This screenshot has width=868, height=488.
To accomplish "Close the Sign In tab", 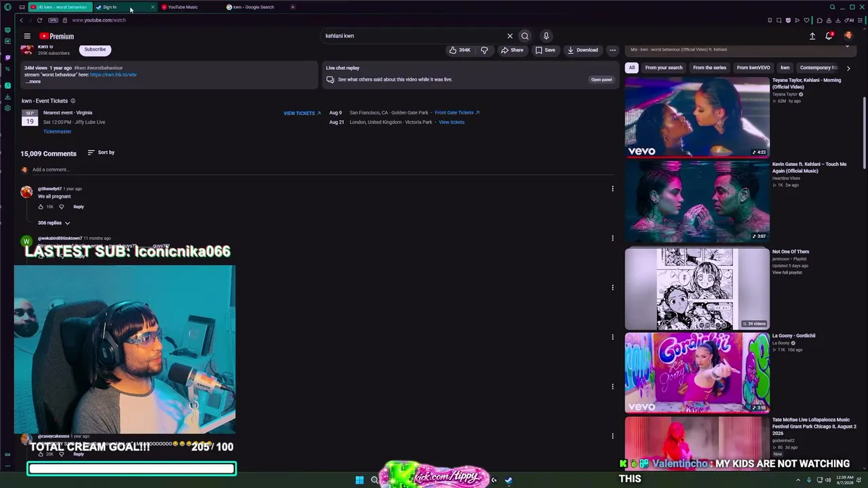I will coord(153,7).
